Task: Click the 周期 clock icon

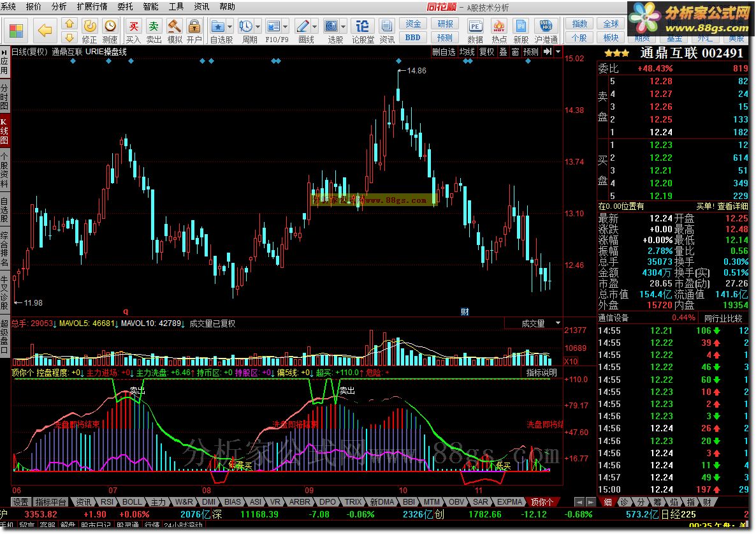Action: pyautogui.click(x=246, y=26)
